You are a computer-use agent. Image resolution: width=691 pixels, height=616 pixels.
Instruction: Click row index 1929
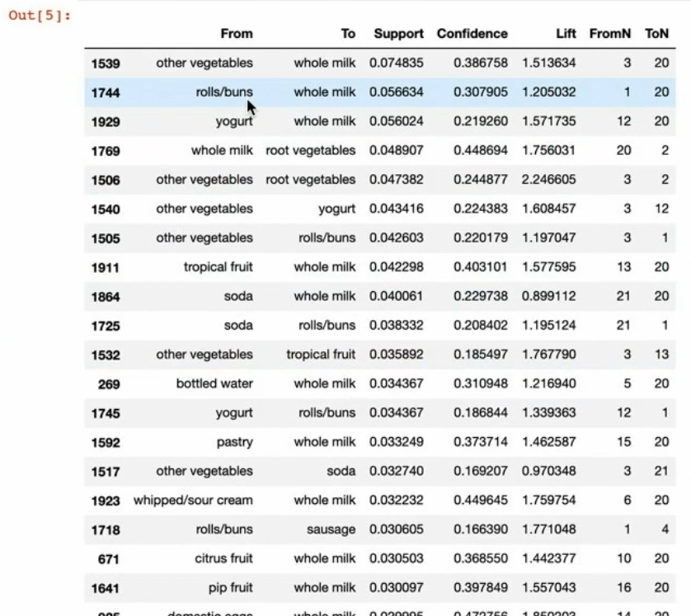(x=106, y=121)
